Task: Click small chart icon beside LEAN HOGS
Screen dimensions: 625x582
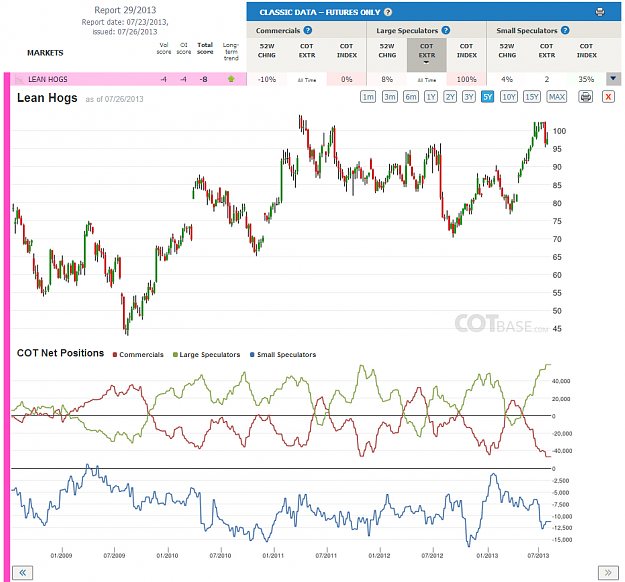Action: click(x=19, y=80)
